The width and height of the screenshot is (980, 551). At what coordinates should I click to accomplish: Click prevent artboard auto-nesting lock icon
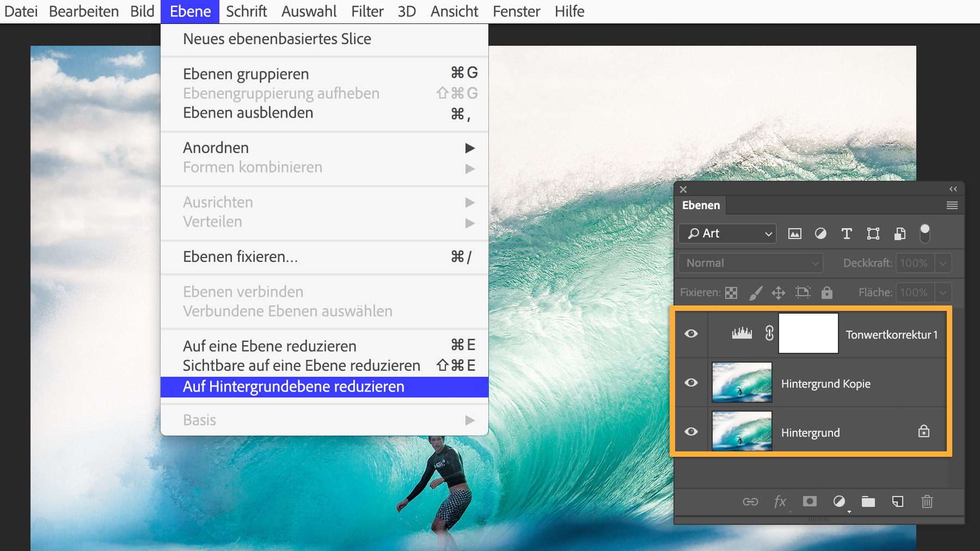(803, 292)
